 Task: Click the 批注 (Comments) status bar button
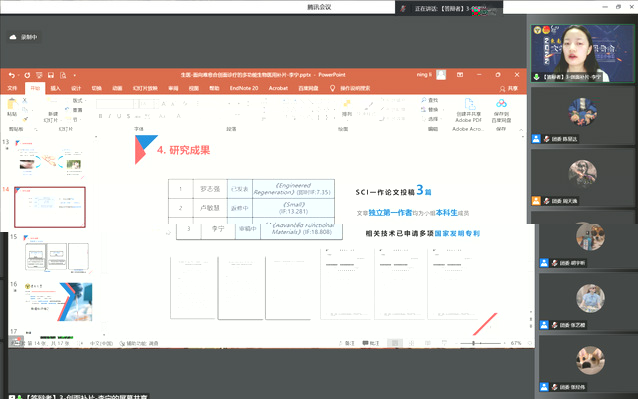point(371,343)
